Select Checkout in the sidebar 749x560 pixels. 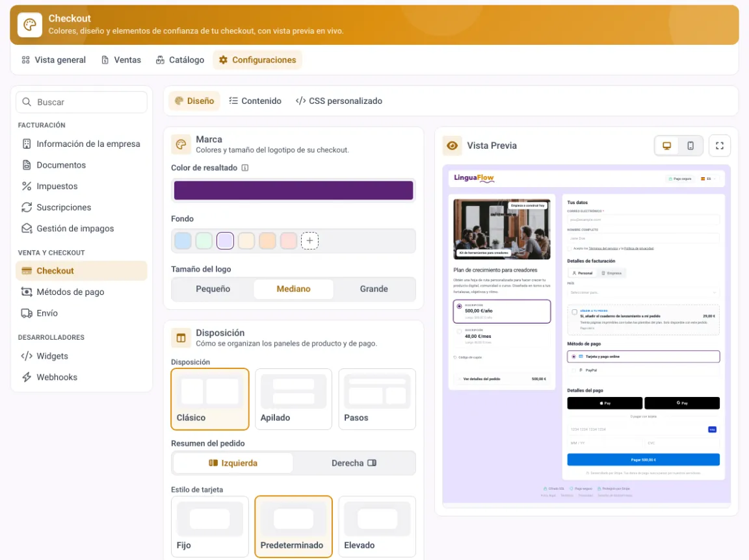click(x=82, y=271)
